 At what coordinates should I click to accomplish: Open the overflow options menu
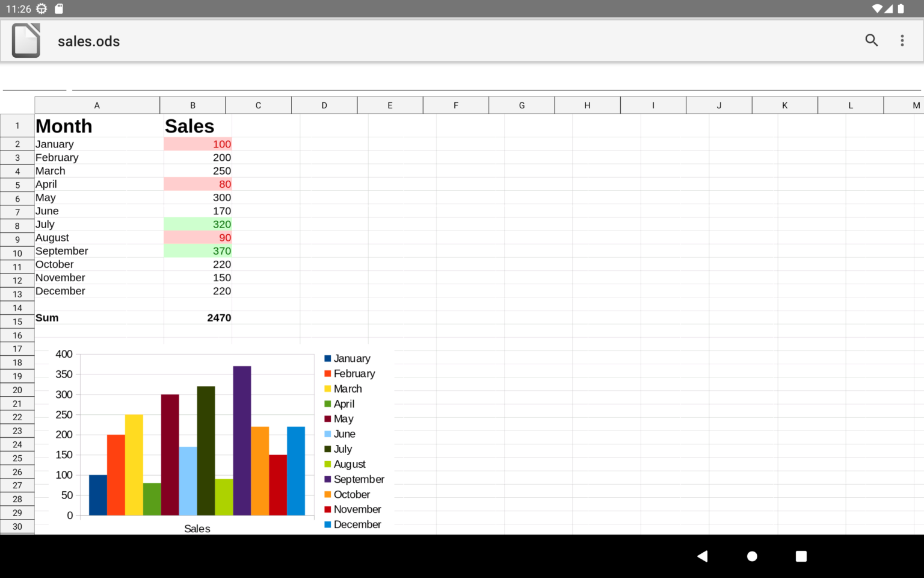902,40
